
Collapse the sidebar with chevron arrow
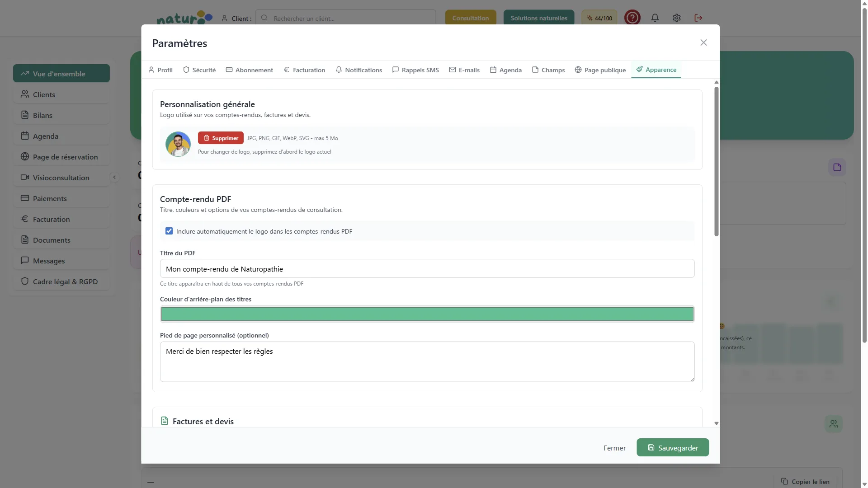coord(114,177)
